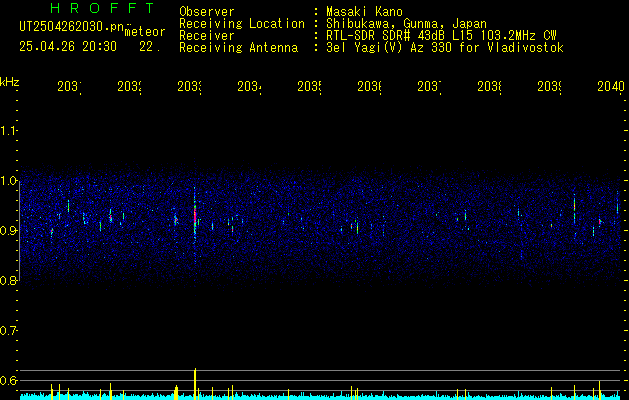Click the 3el Yagi antenna description
Viewport: 629px width, 400px height.
tap(445, 48)
